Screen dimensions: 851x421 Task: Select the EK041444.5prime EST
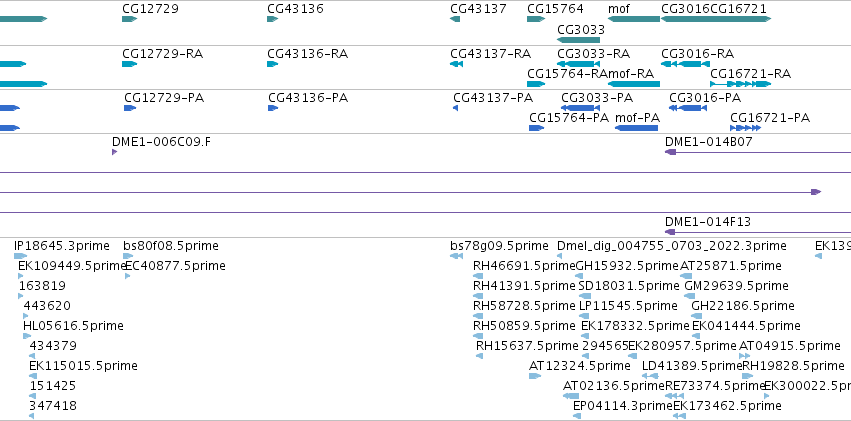pyautogui.click(x=696, y=336)
